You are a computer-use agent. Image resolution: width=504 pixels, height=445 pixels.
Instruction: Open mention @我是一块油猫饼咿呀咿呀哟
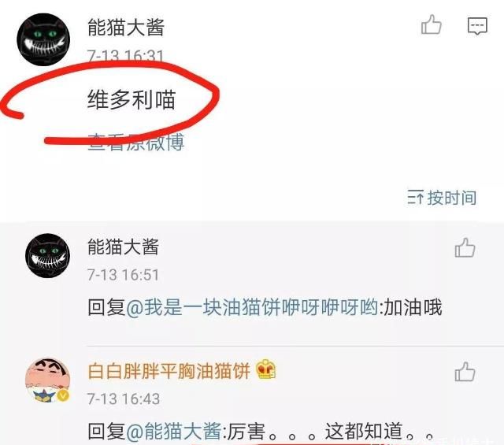[x=252, y=307]
